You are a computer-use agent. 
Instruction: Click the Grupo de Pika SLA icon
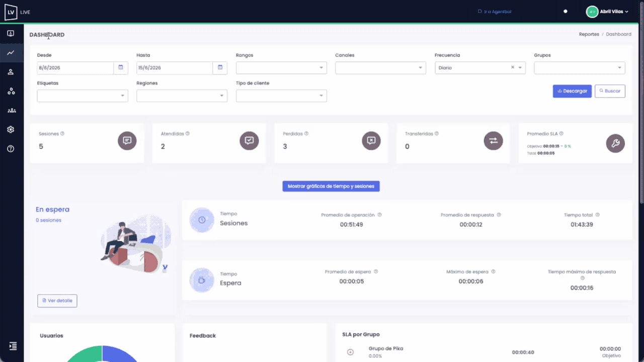tap(351, 352)
